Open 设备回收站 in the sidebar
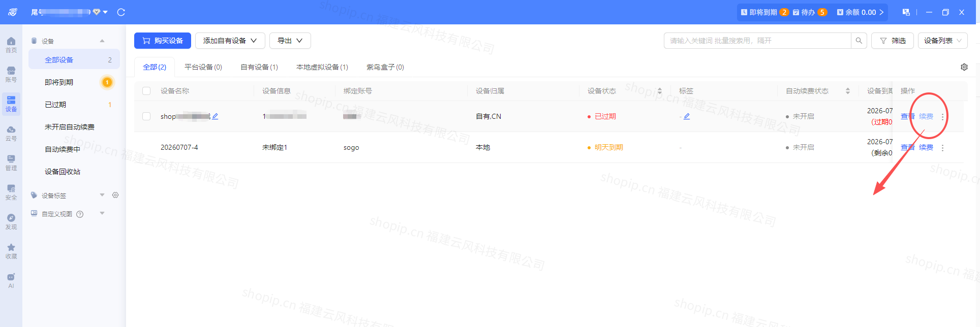Screen dimensions: 980x327 pos(74,172)
